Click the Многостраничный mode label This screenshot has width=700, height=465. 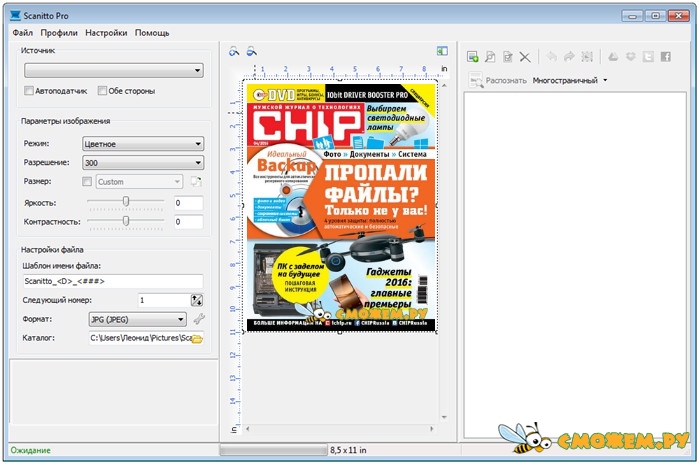[x=565, y=80]
